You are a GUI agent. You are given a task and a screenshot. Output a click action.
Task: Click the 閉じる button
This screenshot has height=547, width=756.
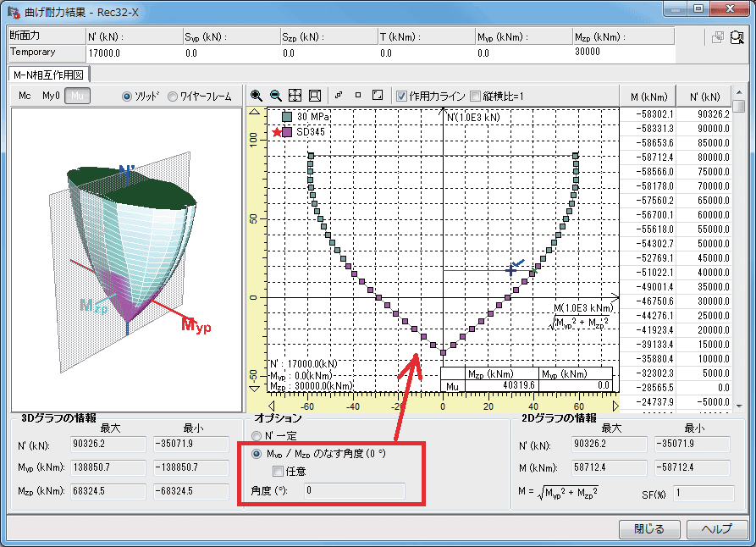649,528
